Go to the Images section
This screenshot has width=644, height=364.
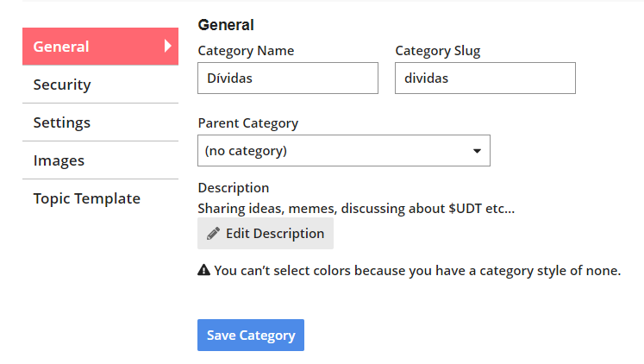(x=100, y=160)
